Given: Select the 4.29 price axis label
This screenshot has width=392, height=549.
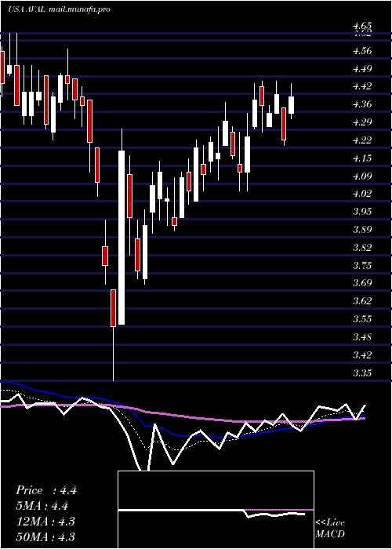Looking at the screenshot, I should [x=362, y=122].
